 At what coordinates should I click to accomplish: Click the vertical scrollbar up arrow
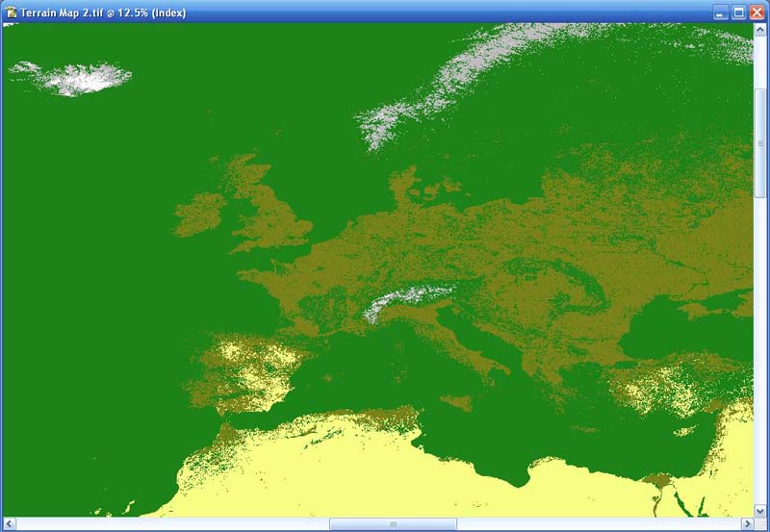(761, 30)
